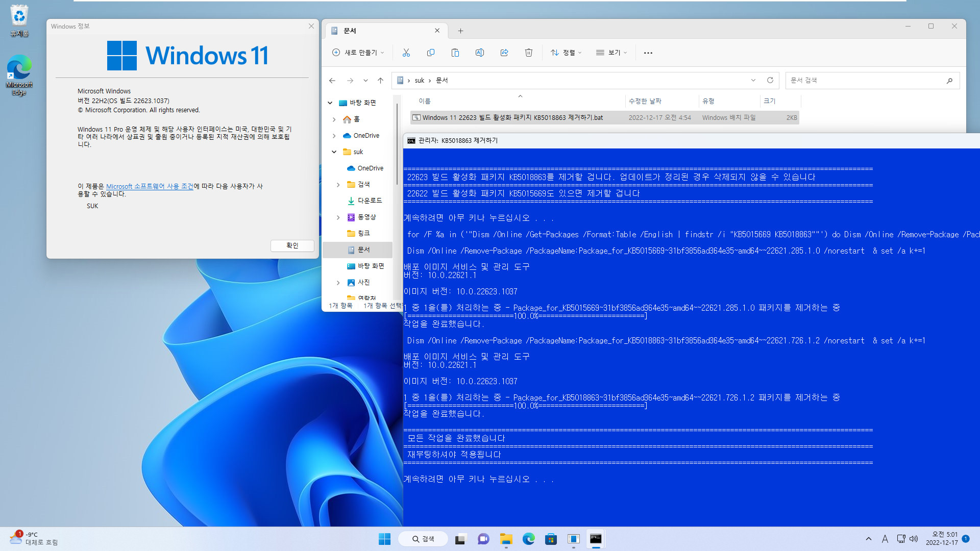Click the navigation pane scrollbar

[397, 143]
